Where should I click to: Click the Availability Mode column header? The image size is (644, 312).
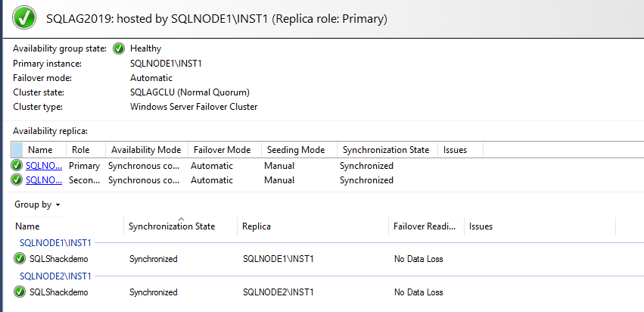(146, 150)
